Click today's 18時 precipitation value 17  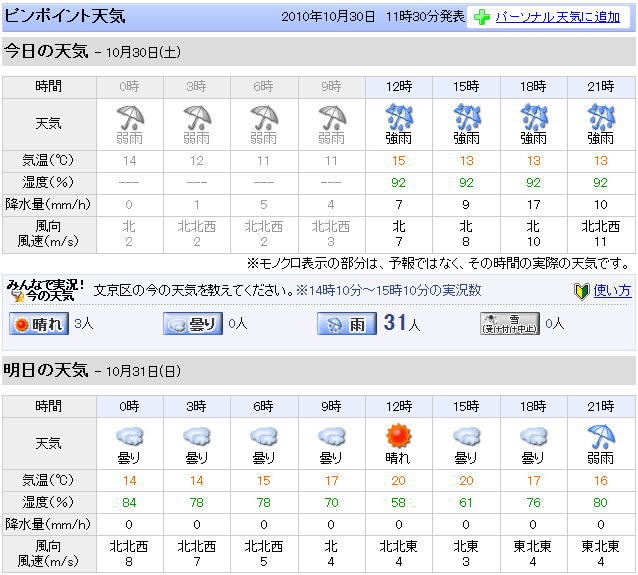533,205
